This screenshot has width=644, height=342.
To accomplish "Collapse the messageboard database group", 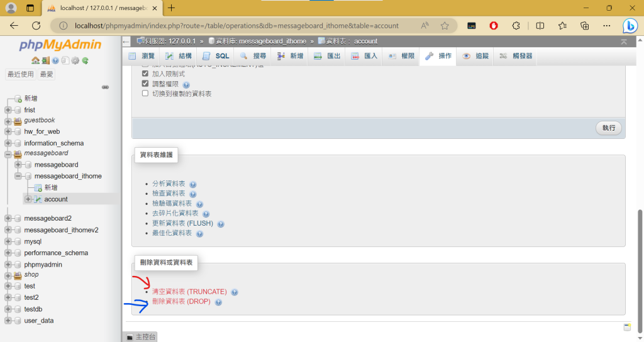I will [8, 155].
